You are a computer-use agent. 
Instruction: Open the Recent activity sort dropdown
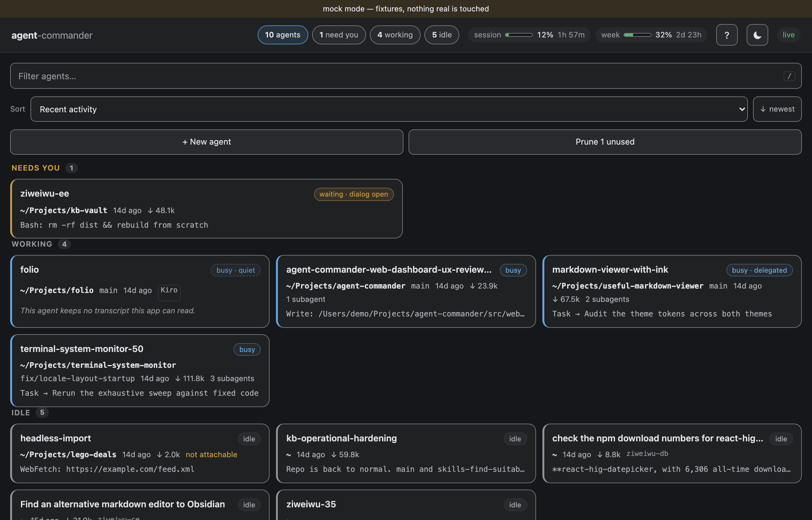click(x=389, y=109)
